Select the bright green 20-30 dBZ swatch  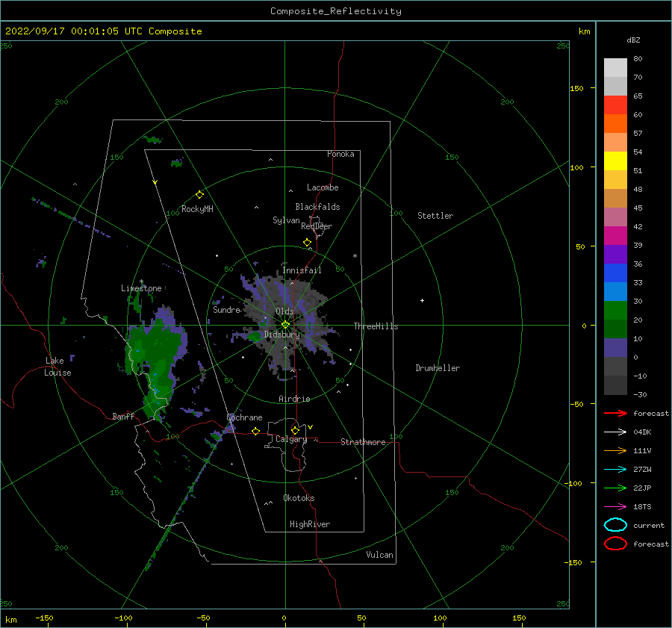tap(615, 311)
